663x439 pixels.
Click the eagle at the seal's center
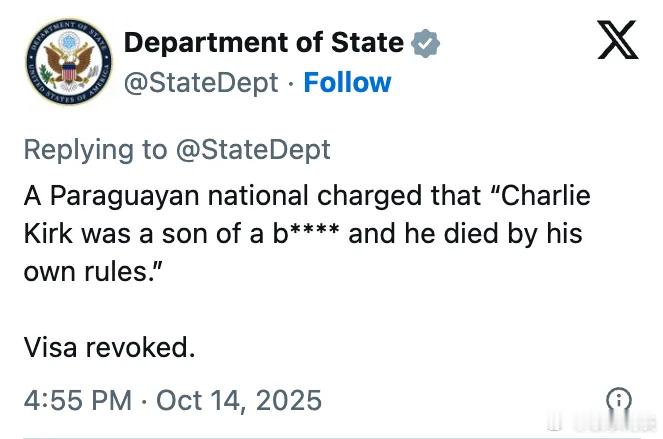[68, 64]
